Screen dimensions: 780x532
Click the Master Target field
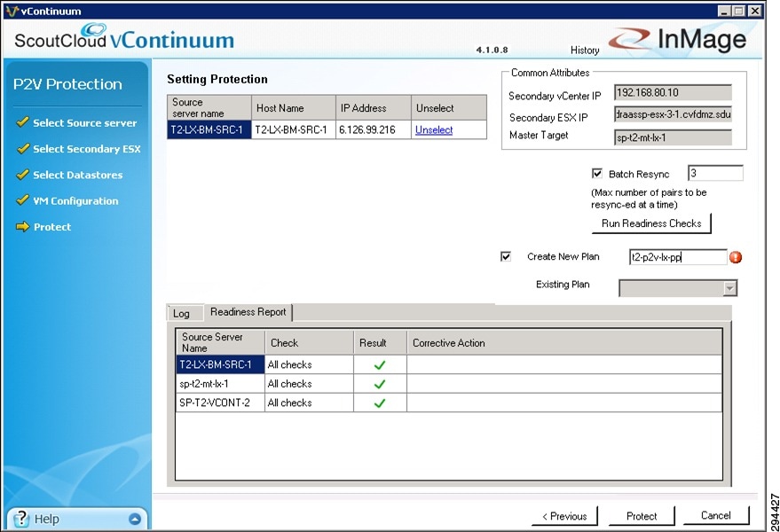click(x=673, y=137)
